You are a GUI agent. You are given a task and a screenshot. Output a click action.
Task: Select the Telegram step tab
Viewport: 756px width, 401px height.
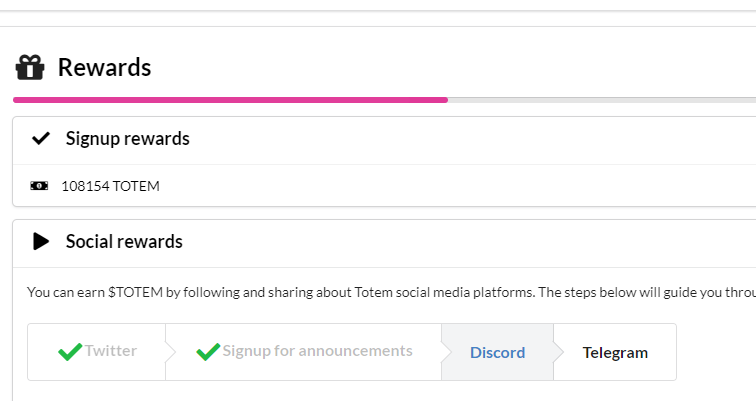[x=615, y=352]
